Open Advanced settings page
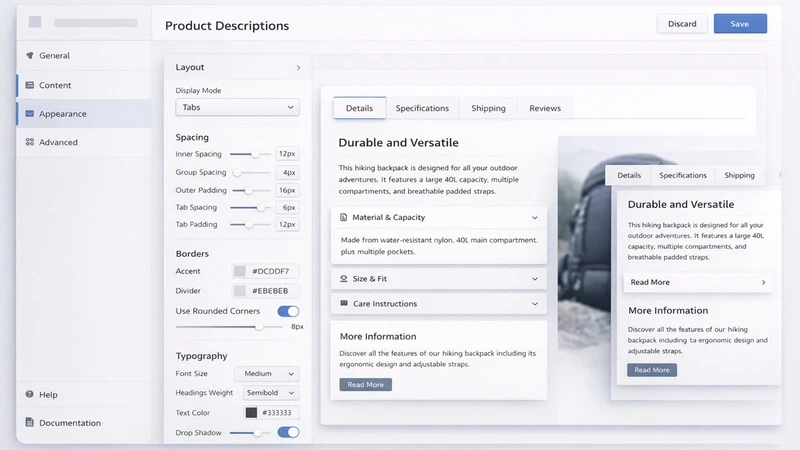Image resolution: width=800 pixels, height=450 pixels. click(x=84, y=142)
